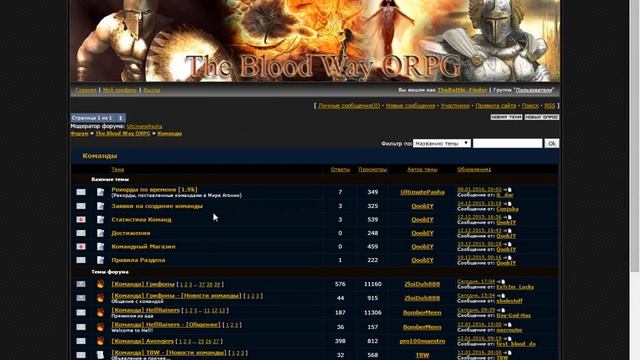The height and width of the screenshot is (360, 640).
Task: Click the UltimatePasha moderator link
Action: click(144, 127)
